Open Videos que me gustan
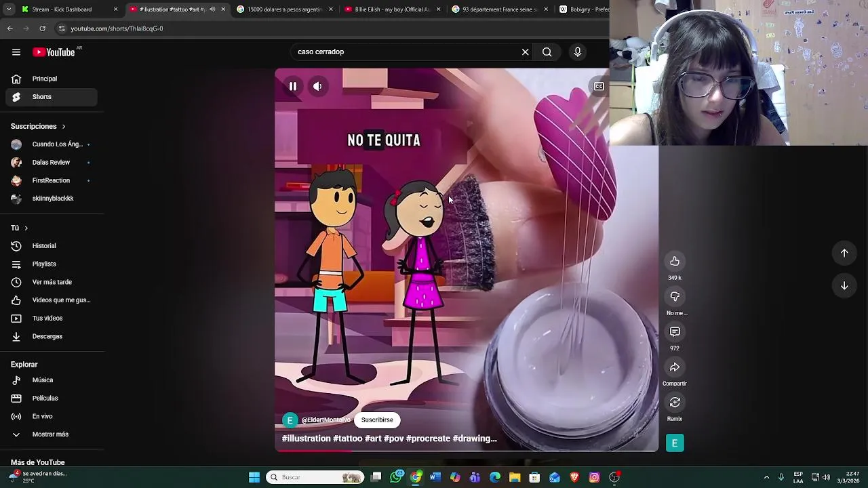 [52, 300]
